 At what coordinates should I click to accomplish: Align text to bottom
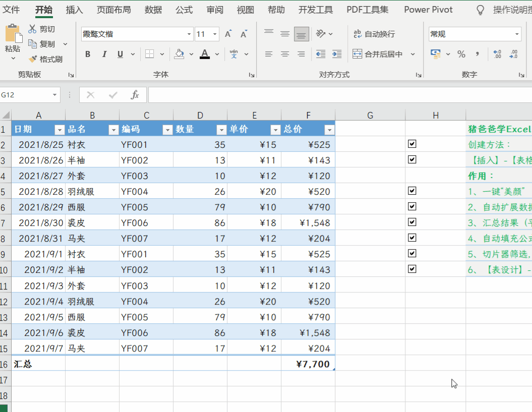click(301, 34)
